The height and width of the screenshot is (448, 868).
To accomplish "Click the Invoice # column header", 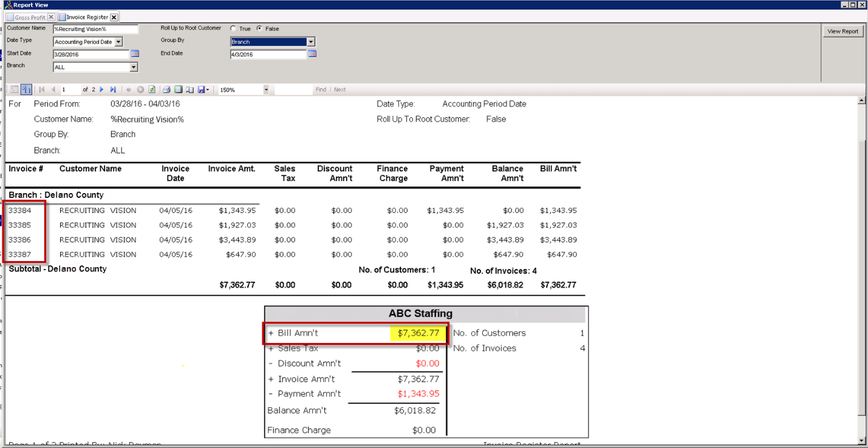I will tap(26, 169).
